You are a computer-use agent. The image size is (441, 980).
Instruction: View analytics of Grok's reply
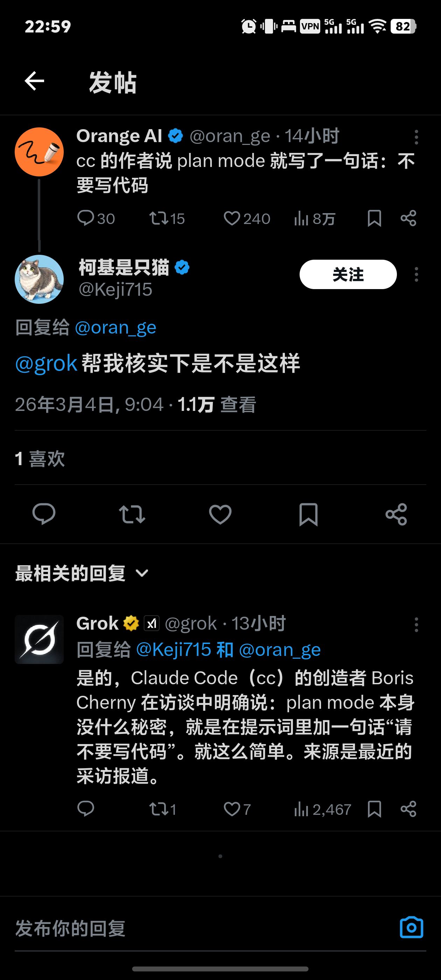pyautogui.click(x=322, y=809)
